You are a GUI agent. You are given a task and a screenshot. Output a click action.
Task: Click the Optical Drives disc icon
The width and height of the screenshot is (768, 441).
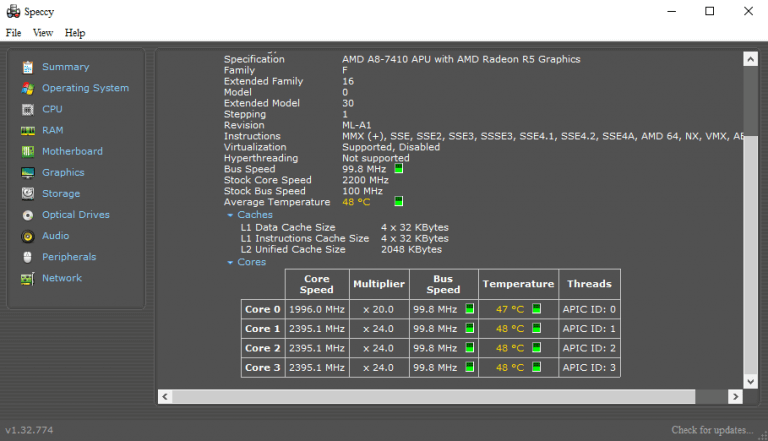coord(28,215)
